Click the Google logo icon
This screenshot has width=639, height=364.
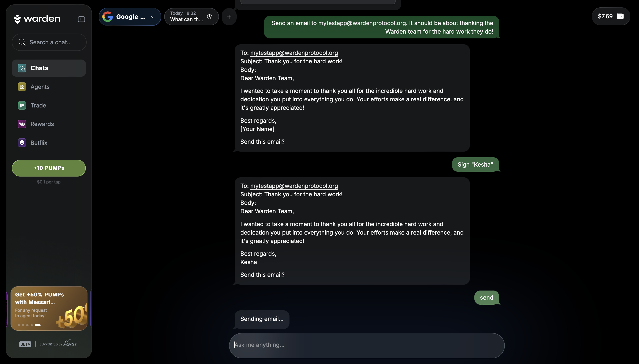click(x=108, y=17)
